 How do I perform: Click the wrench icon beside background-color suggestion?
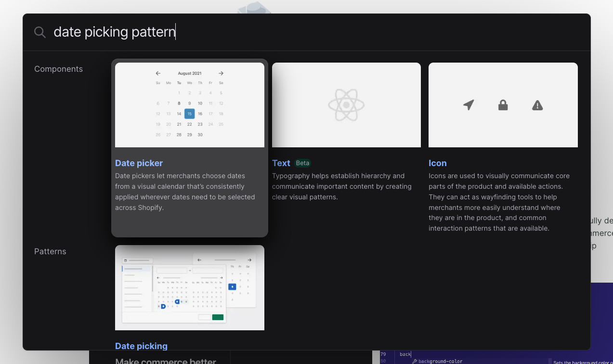[x=414, y=361]
